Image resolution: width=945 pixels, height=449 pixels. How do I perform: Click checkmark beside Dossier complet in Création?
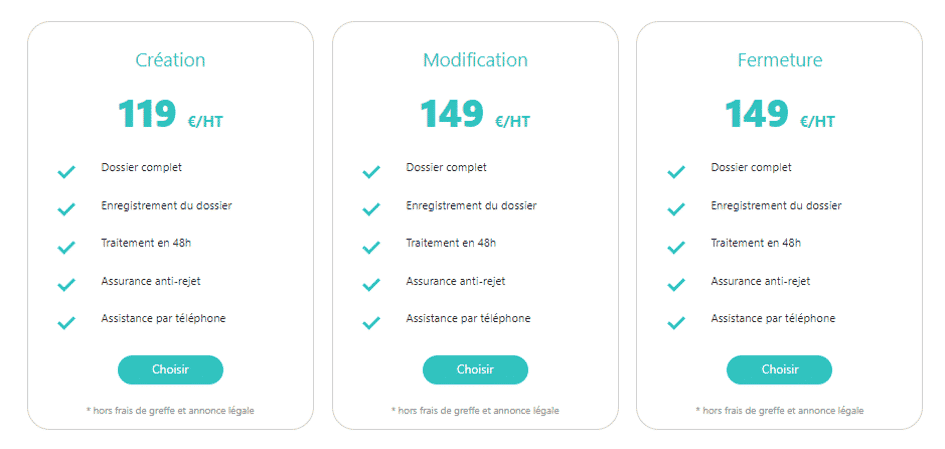(67, 172)
